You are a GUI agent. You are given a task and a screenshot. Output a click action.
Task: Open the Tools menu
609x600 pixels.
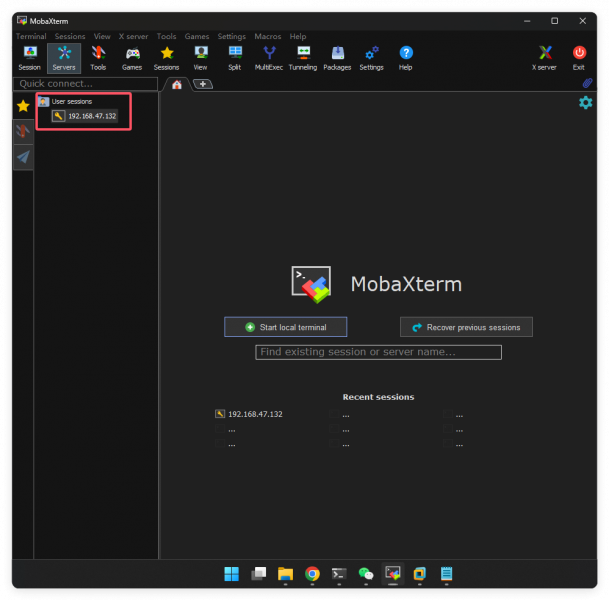click(166, 36)
